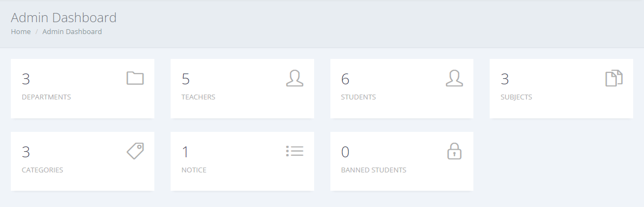This screenshot has width=644, height=207.
Task: Click the list icon on Notice card
Action: click(295, 151)
